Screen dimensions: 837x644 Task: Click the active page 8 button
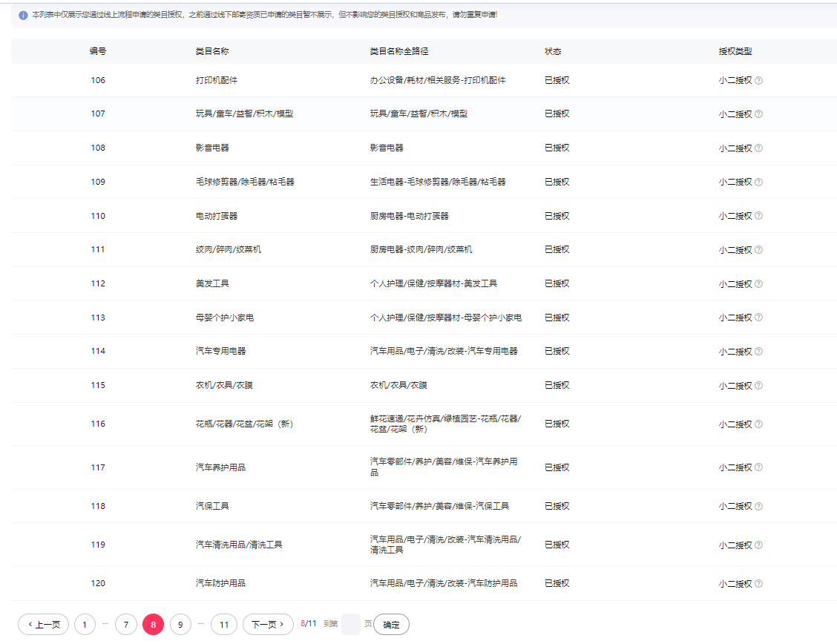tap(153, 625)
